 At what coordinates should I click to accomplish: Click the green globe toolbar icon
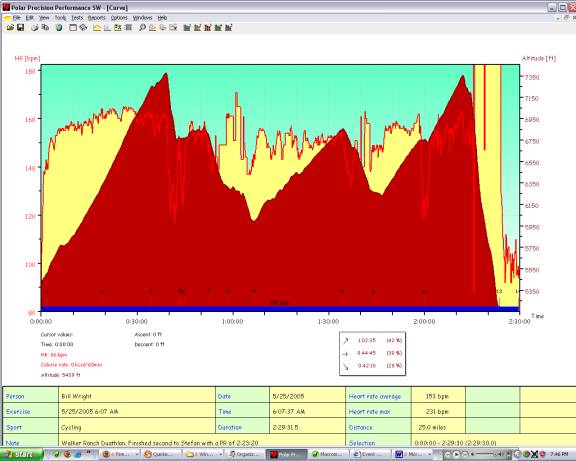59,28
